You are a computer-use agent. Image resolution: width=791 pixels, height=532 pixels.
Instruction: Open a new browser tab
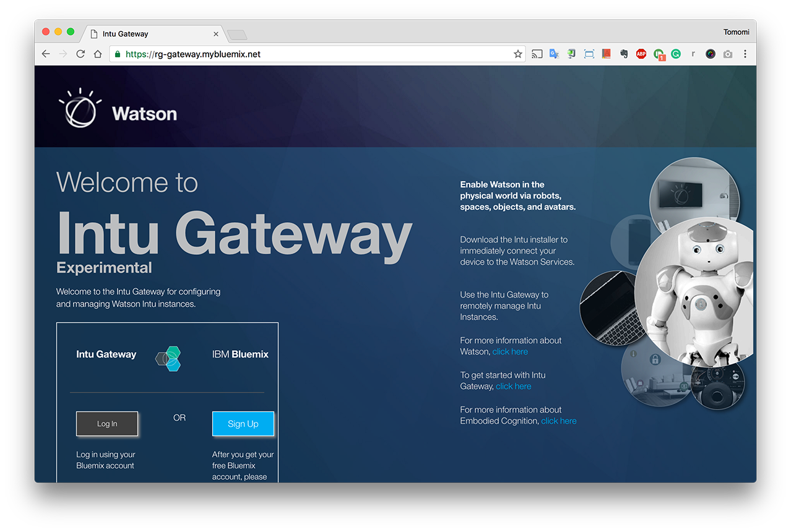coord(237,35)
